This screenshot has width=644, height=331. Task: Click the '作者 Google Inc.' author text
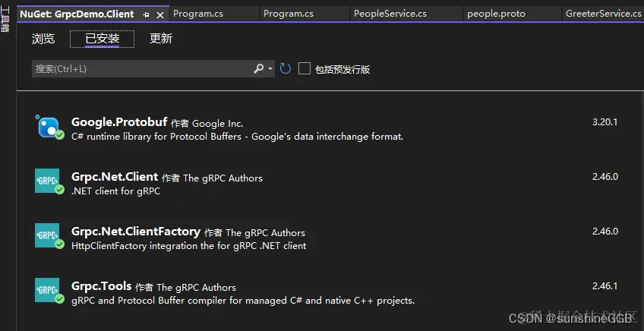207,123
